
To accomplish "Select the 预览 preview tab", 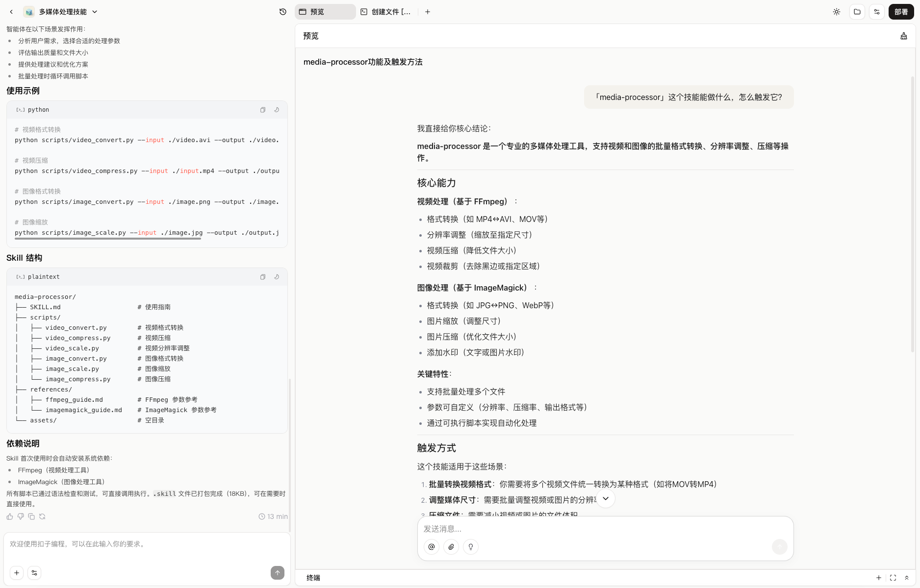I will (325, 11).
